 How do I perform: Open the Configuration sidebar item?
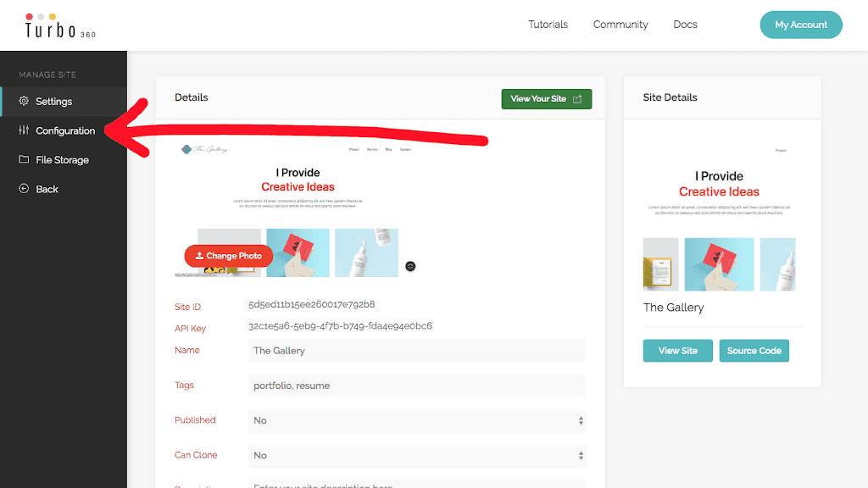pyautogui.click(x=64, y=130)
